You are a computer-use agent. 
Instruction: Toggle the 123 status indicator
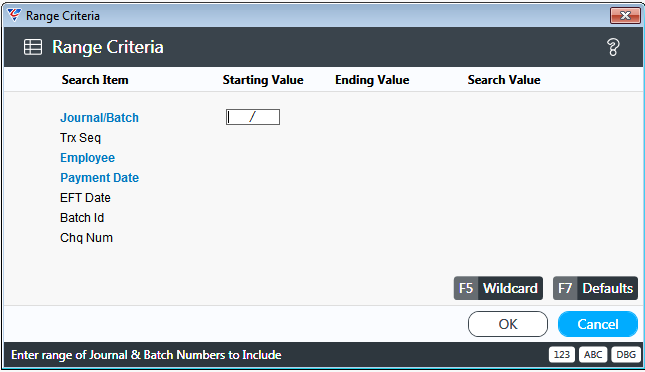pyautogui.click(x=561, y=355)
